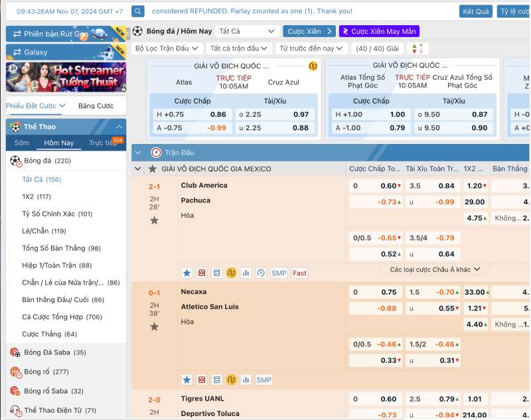531x420 pixels.
Task: Open statistics chart icon for Club America match
Action: coord(246,273)
